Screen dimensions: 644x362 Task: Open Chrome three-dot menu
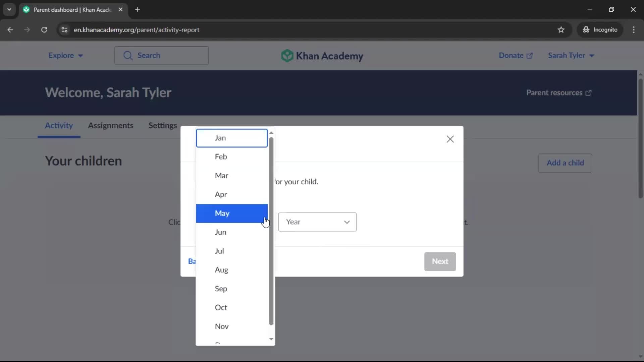pos(634,30)
